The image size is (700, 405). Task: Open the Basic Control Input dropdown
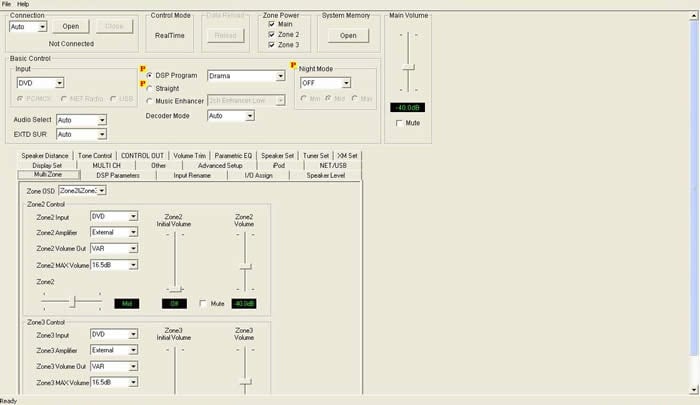(x=59, y=83)
